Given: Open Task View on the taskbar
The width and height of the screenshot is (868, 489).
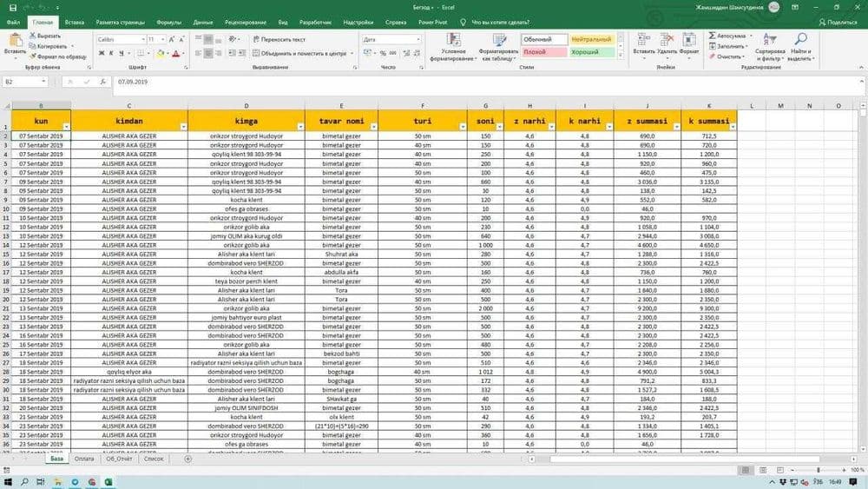Looking at the screenshot, I should (x=41, y=482).
